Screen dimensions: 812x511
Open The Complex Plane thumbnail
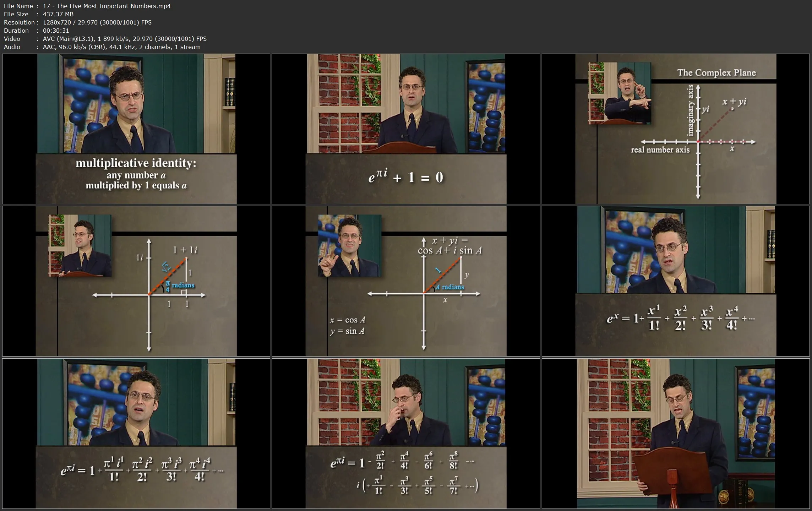[x=676, y=129]
